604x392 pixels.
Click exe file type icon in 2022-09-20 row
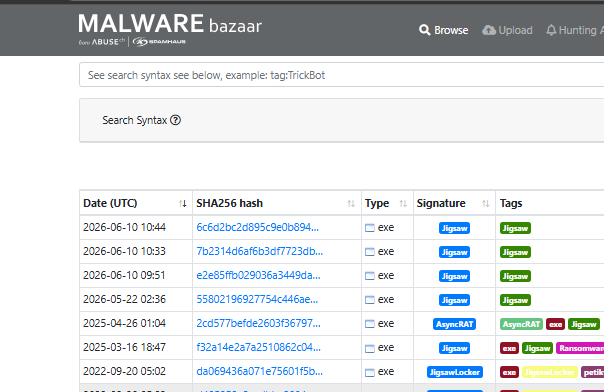click(x=369, y=372)
